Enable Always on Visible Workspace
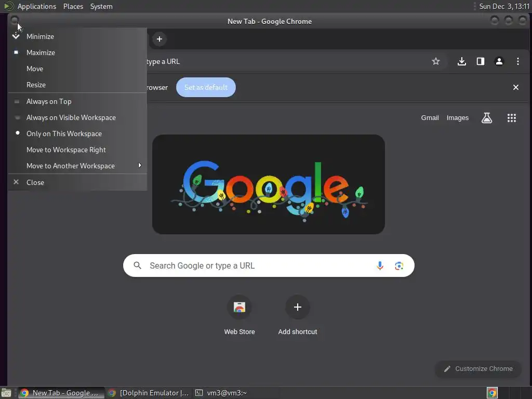 [x=77, y=117]
